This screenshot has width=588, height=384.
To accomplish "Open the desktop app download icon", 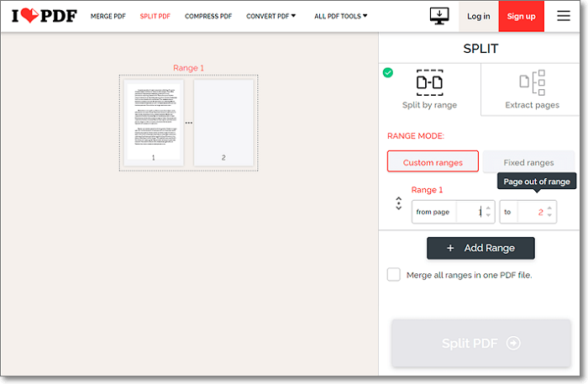I will tap(438, 16).
